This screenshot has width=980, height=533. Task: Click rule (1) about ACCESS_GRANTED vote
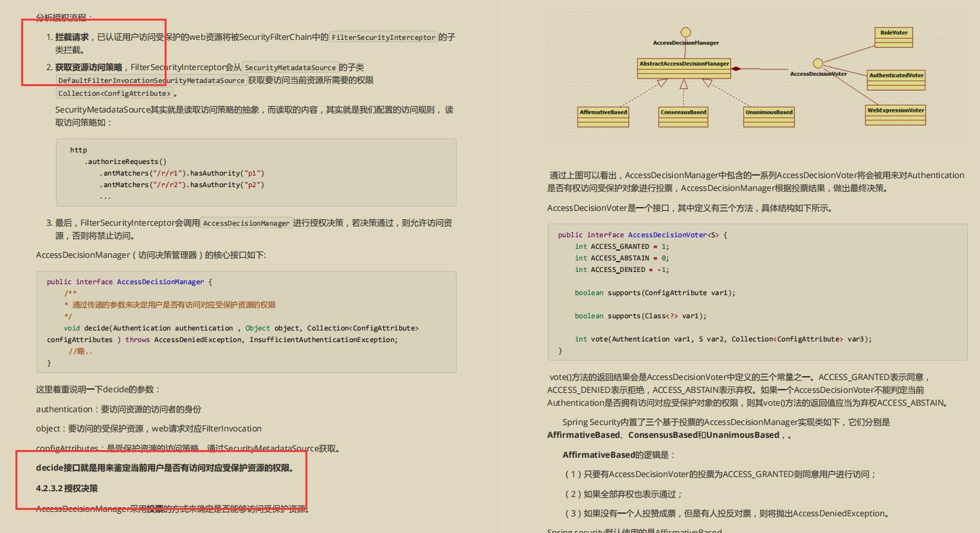point(720,474)
